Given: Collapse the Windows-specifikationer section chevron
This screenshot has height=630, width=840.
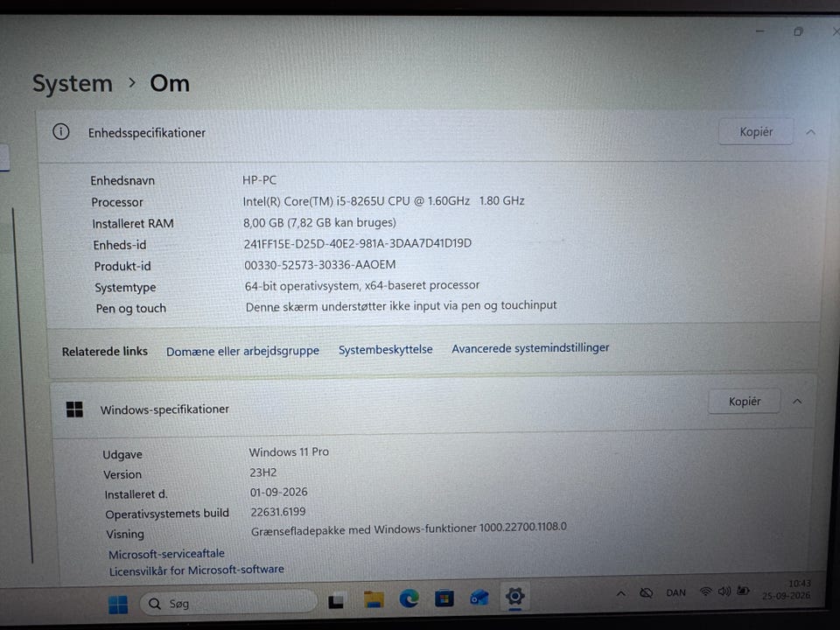Looking at the screenshot, I should coord(797,402).
